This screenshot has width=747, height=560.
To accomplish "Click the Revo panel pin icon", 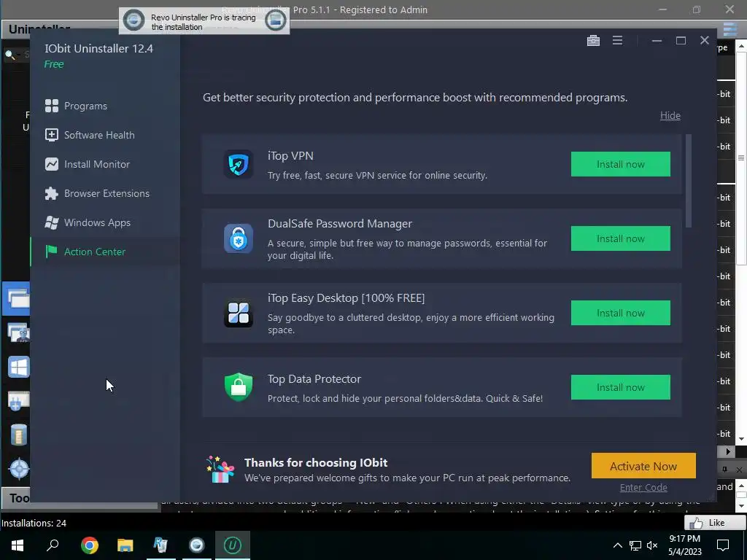I will pos(724,470).
